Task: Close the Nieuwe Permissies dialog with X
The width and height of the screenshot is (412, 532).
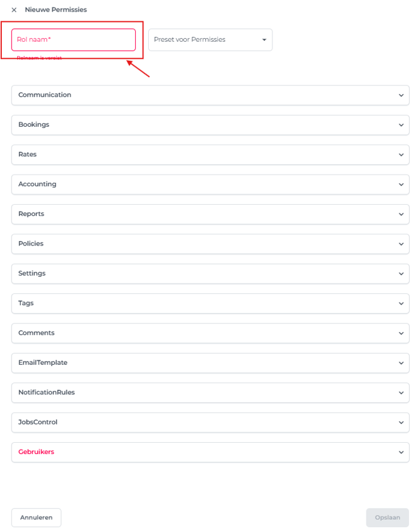Action: 14,10
